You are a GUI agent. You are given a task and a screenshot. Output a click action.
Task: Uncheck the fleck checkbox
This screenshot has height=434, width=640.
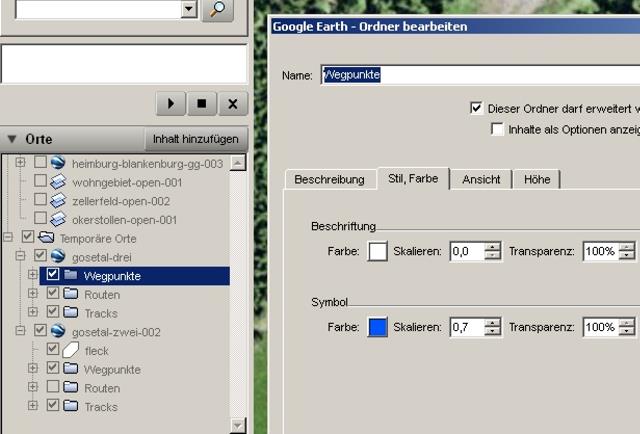[x=53, y=349]
